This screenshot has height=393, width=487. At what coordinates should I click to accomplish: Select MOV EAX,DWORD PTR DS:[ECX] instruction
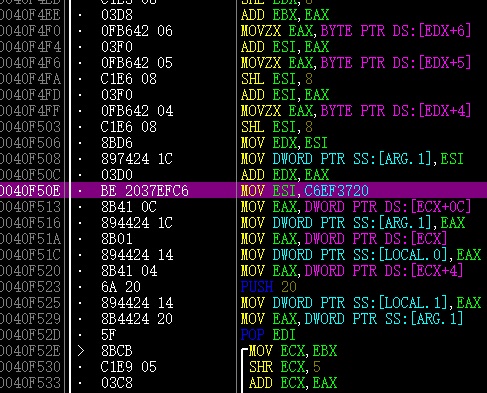point(344,239)
